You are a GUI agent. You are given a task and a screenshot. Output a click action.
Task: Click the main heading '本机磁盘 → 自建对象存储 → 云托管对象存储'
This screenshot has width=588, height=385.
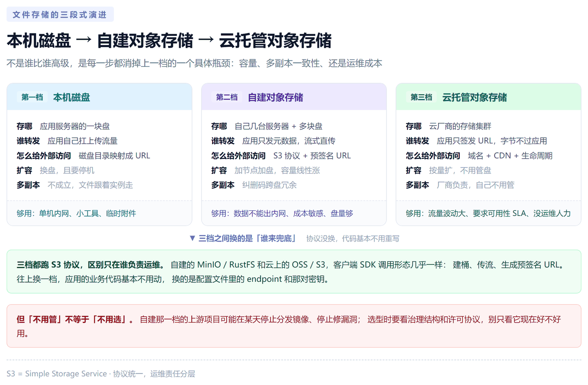(x=169, y=41)
